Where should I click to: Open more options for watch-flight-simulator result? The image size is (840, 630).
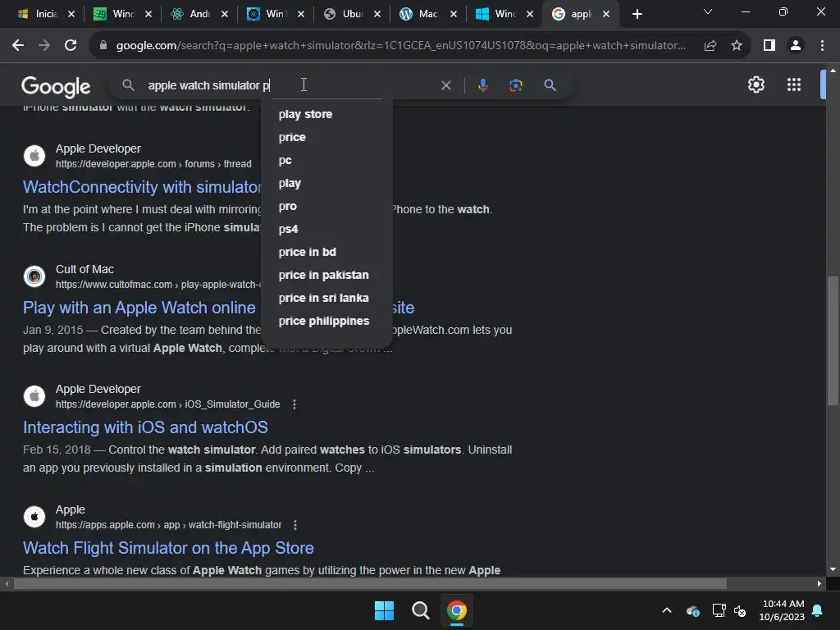tap(295, 525)
